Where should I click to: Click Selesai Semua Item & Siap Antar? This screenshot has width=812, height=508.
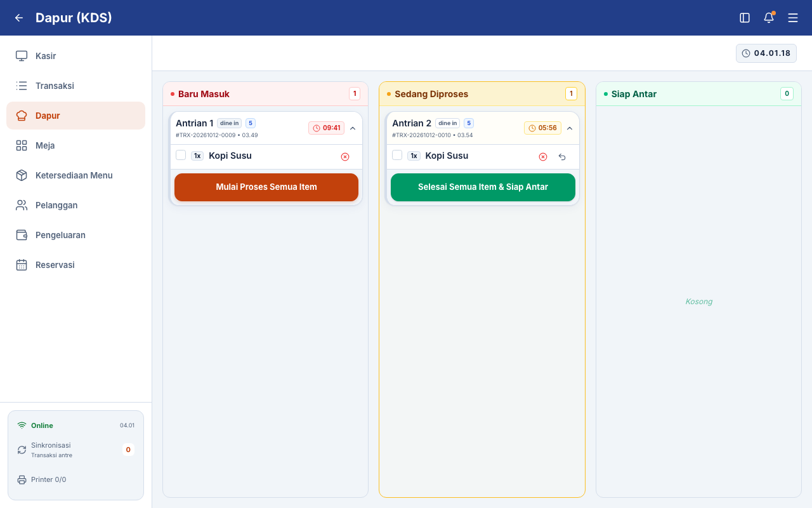pyautogui.click(x=483, y=187)
